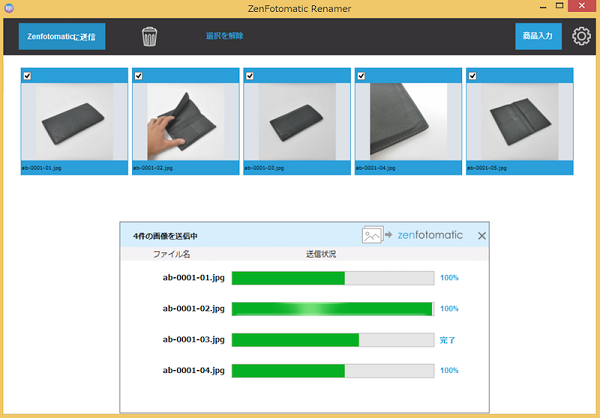Viewport: 600px width, 418px height.
Task: Minimize the ZenFotomatic Renamer window
Action: pyautogui.click(x=543, y=7)
